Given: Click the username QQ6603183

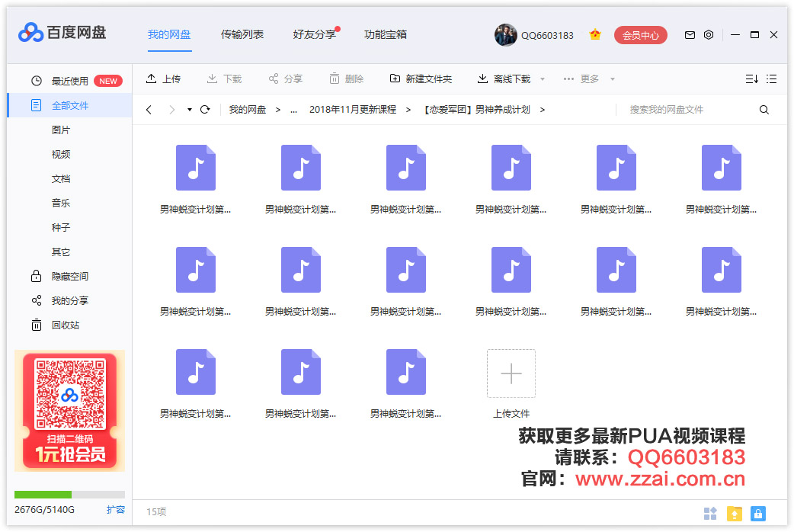Looking at the screenshot, I should [x=547, y=36].
